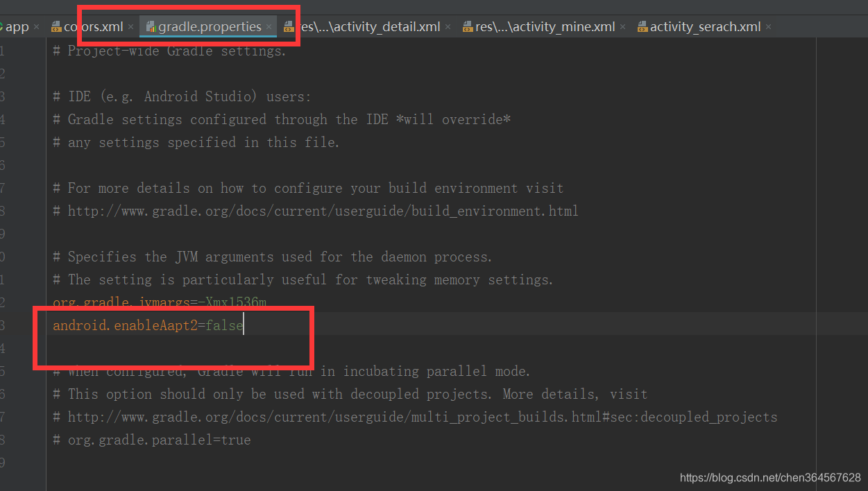Close the activity_serach.xml tab
The width and height of the screenshot is (868, 491).
point(768,26)
